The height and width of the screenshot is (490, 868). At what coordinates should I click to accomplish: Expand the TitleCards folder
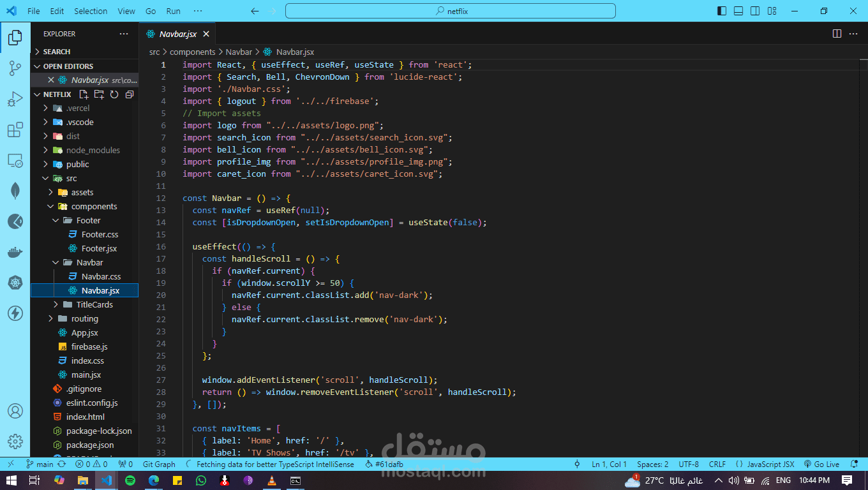click(x=84, y=305)
